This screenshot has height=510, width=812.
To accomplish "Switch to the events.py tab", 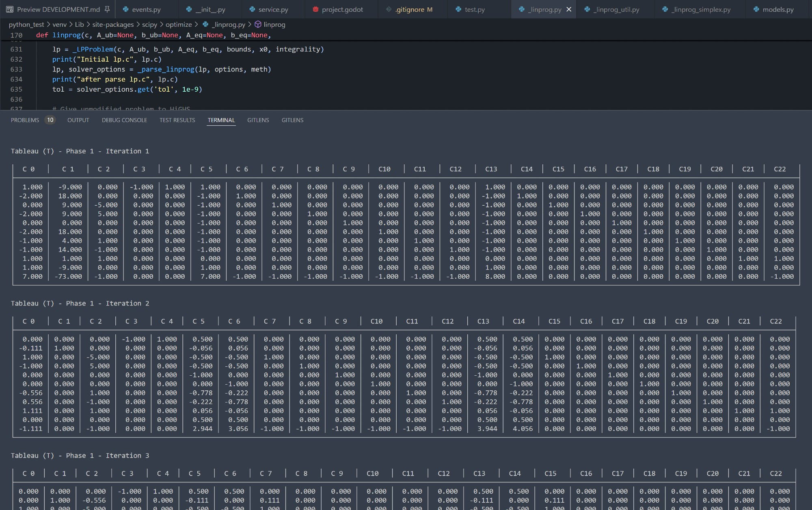I will point(146,9).
